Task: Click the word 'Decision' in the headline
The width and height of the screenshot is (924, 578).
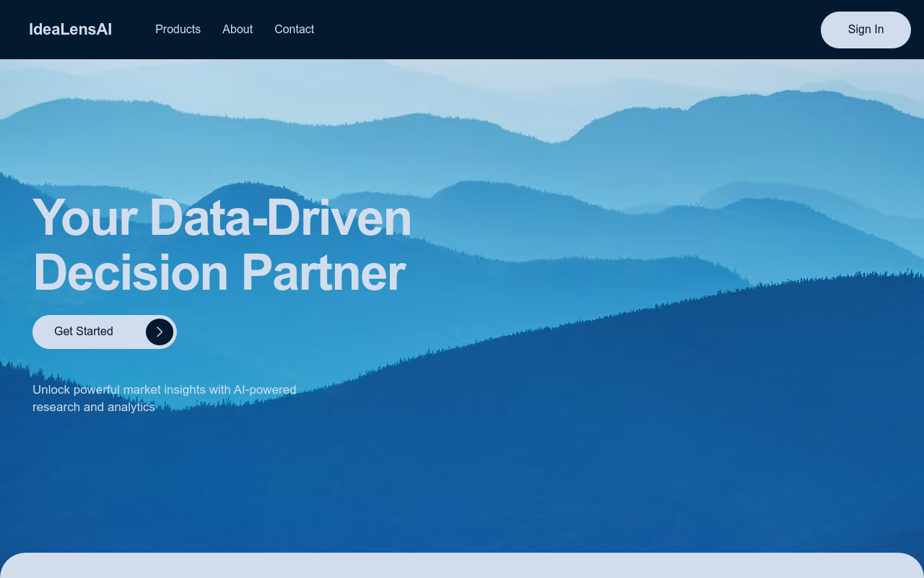Action: (x=131, y=273)
